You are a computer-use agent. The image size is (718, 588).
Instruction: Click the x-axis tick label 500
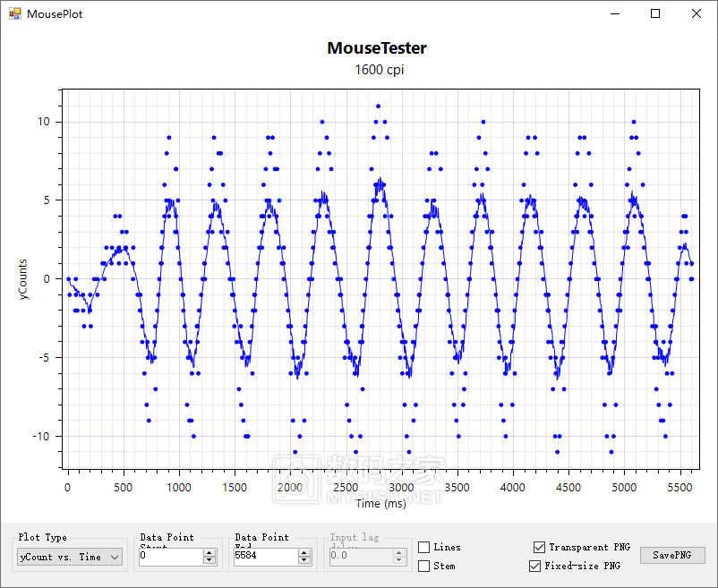point(124,488)
